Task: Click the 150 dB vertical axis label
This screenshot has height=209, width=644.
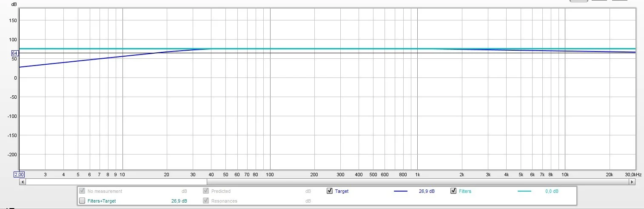Action: point(13,20)
